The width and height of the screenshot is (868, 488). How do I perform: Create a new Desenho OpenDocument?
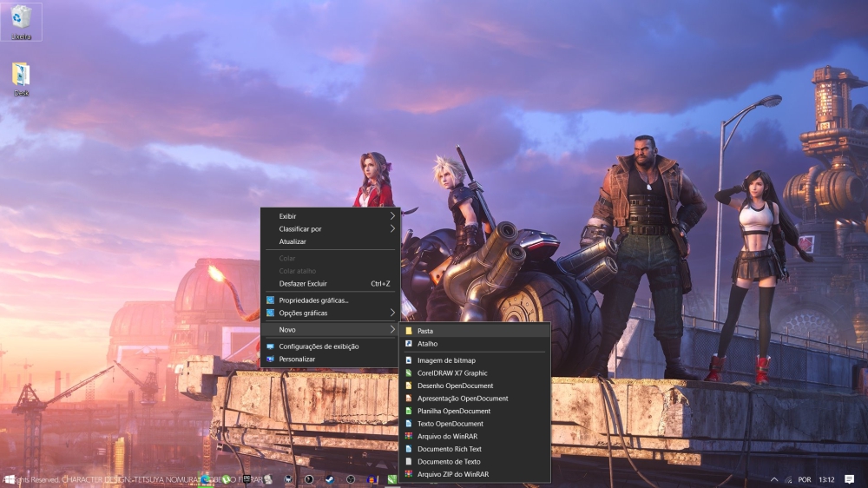pyautogui.click(x=475, y=386)
